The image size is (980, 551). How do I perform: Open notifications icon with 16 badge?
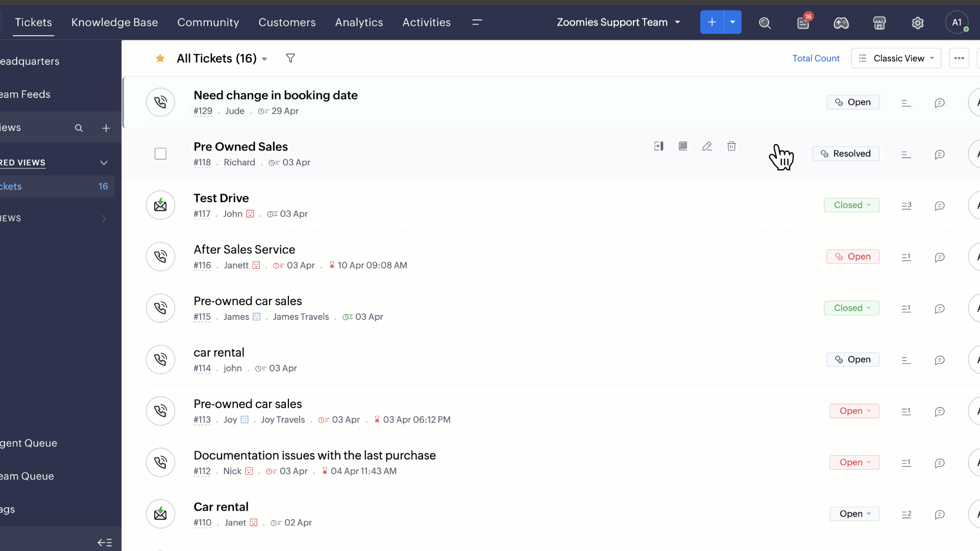click(x=803, y=22)
